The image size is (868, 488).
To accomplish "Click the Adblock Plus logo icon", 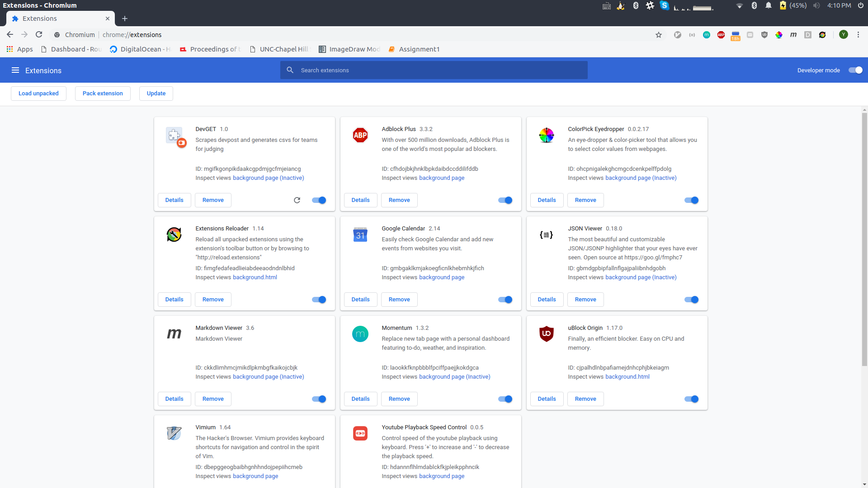I will [360, 135].
